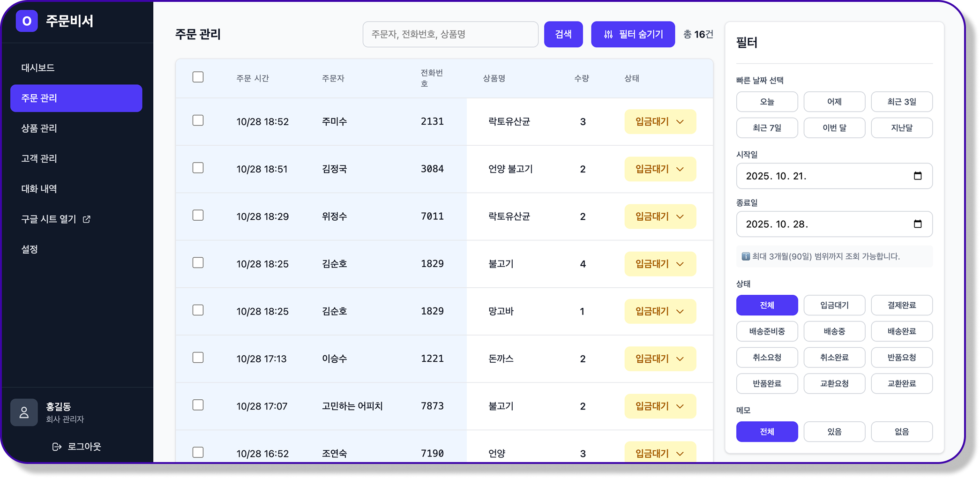Click the external link icon beside 구글 시트 열기
The image size is (980, 478).
tap(87, 219)
